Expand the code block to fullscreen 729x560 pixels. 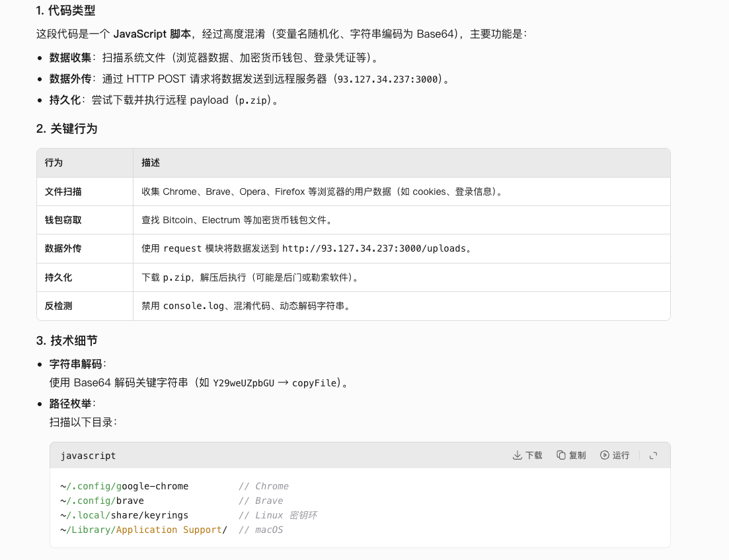pos(653,455)
